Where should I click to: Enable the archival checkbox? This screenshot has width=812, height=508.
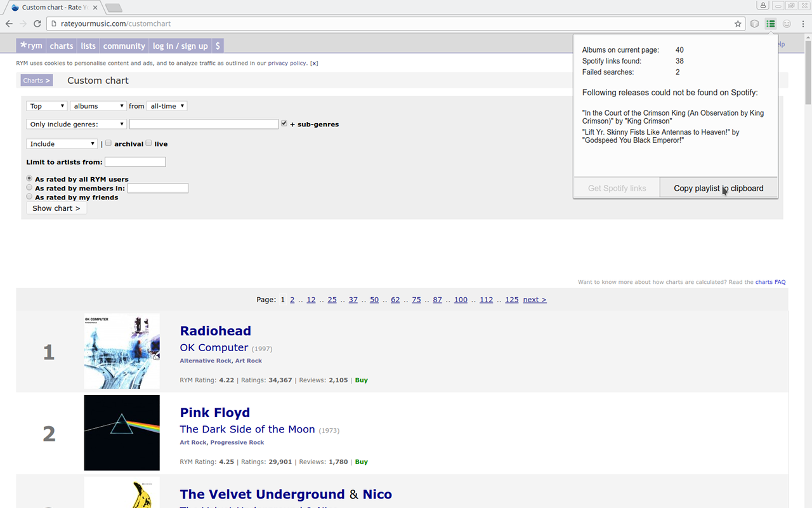pyautogui.click(x=108, y=143)
